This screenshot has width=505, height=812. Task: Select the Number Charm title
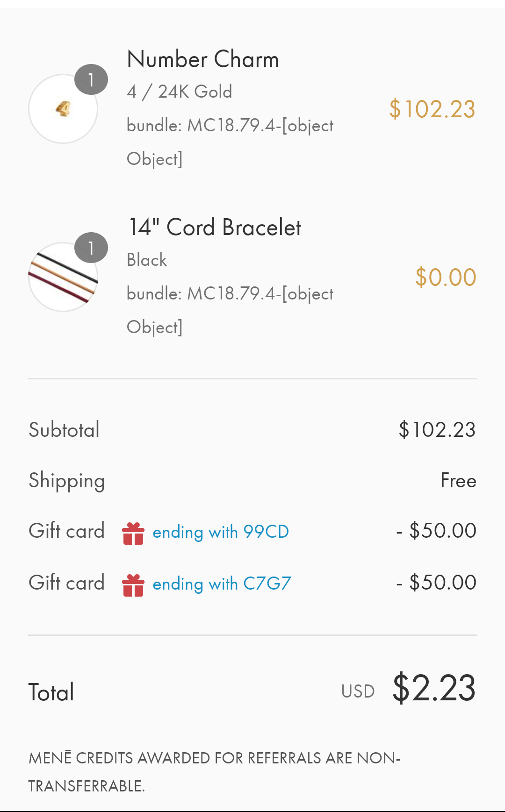(203, 59)
